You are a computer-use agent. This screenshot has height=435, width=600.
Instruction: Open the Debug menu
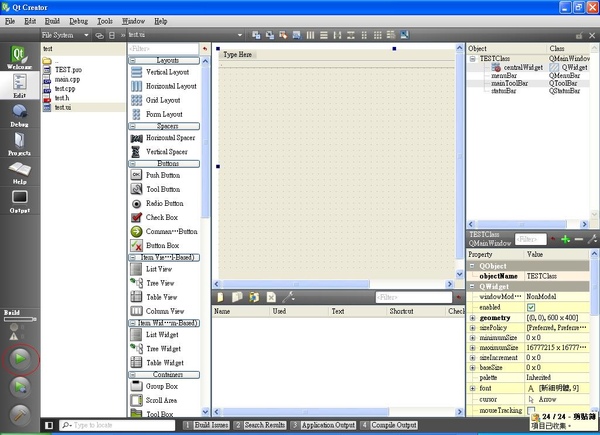coord(78,21)
